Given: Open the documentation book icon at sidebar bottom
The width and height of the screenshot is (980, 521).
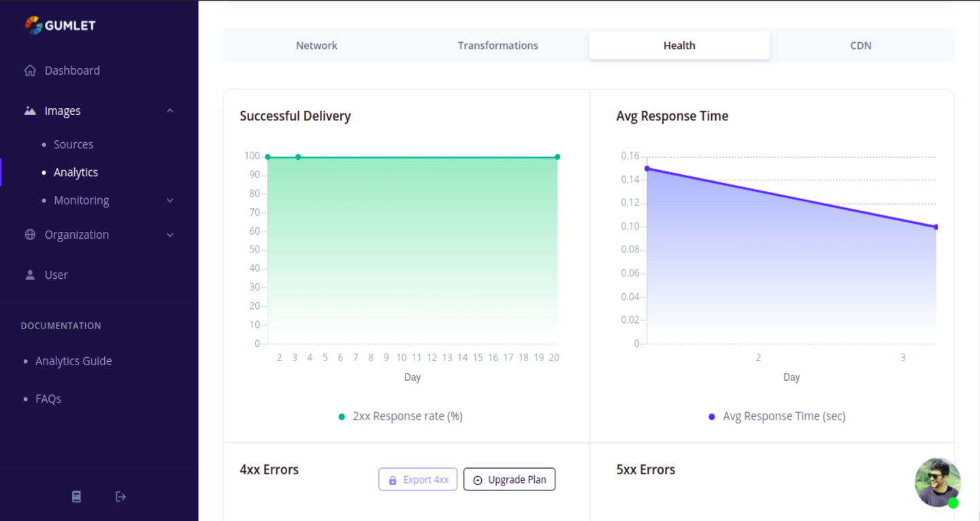Looking at the screenshot, I should click(76, 497).
